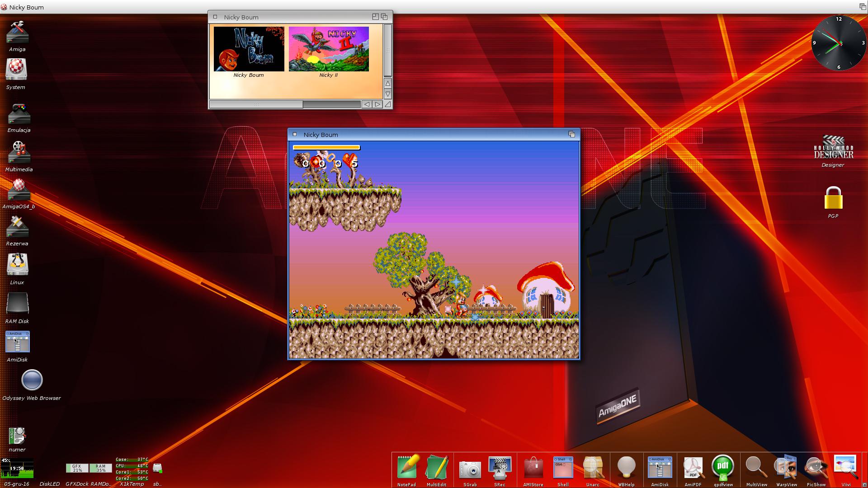The height and width of the screenshot is (488, 868).
Task: Open the Nicky II game icon
Action: [x=329, y=49]
